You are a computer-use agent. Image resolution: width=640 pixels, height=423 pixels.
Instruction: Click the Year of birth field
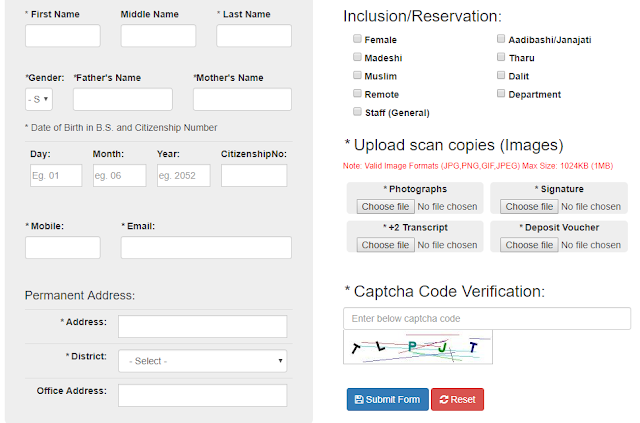(184, 176)
